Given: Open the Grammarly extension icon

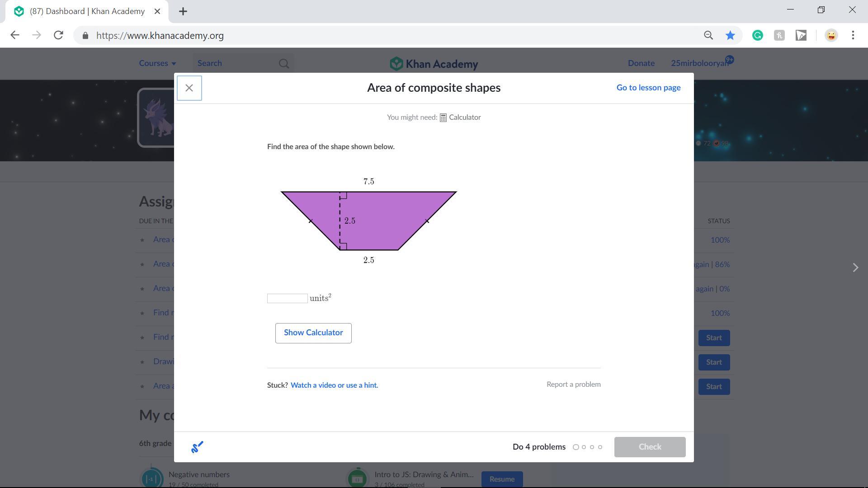Looking at the screenshot, I should click(758, 35).
